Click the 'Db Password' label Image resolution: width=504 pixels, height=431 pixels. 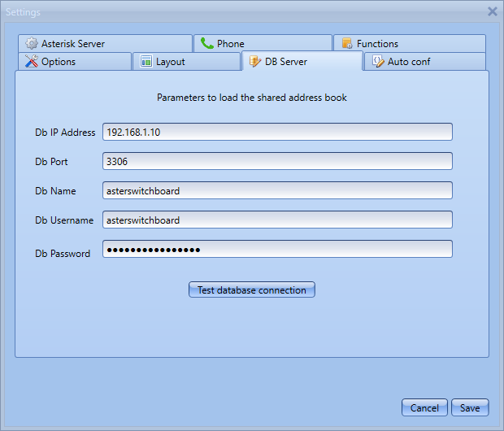(63, 254)
